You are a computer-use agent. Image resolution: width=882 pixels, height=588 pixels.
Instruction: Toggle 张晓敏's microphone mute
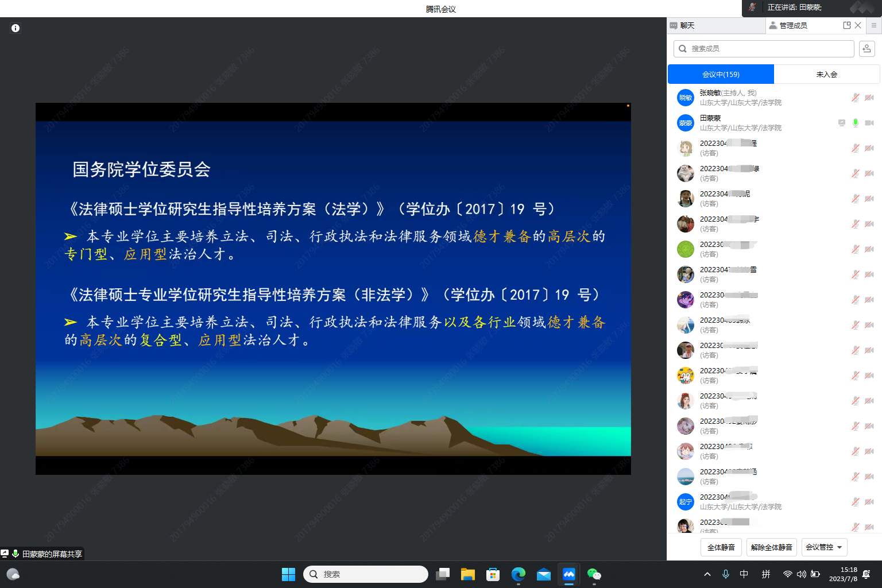855,98
